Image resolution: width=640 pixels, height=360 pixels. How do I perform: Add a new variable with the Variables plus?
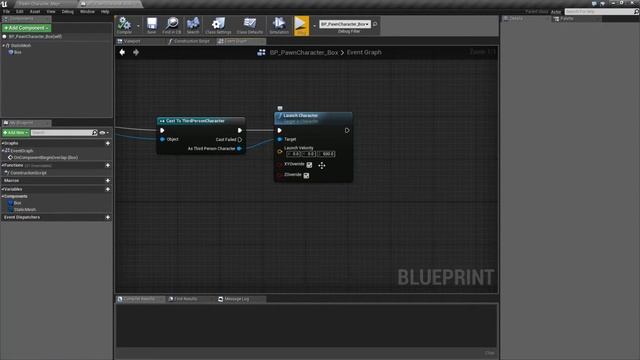108,189
